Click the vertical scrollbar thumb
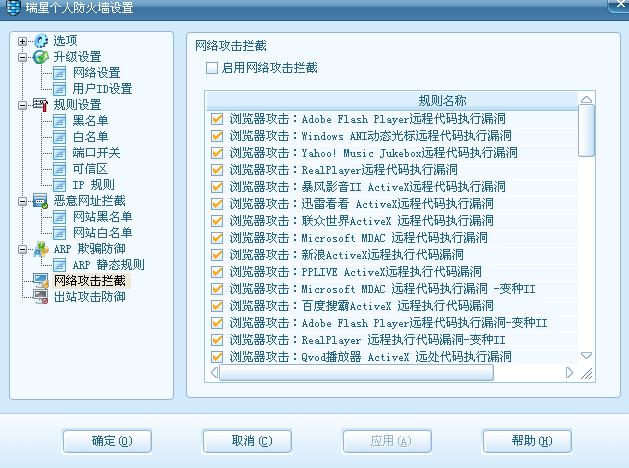The width and height of the screenshot is (629, 468). [586, 131]
